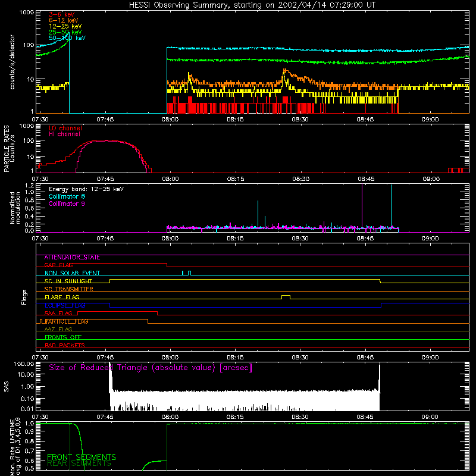Select the 3-6 keV legend label
Viewport: 476px width, 476px height.
(61, 14)
